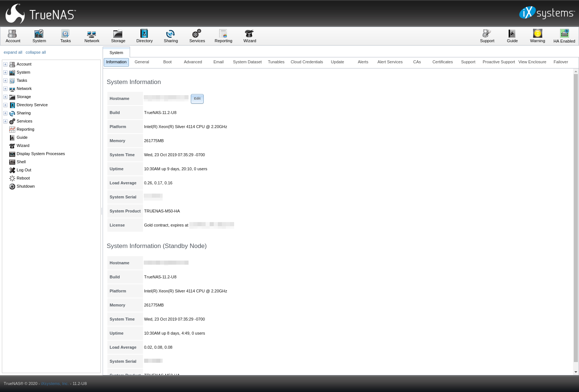This screenshot has width=579, height=392.
Task: Click the System panel title tab
Action: tap(116, 53)
